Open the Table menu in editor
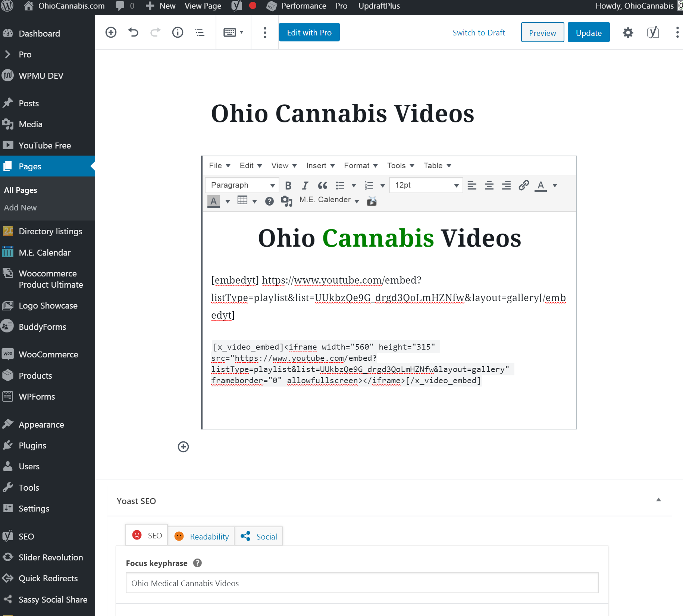Viewport: 683px width, 616px height. 437,166
